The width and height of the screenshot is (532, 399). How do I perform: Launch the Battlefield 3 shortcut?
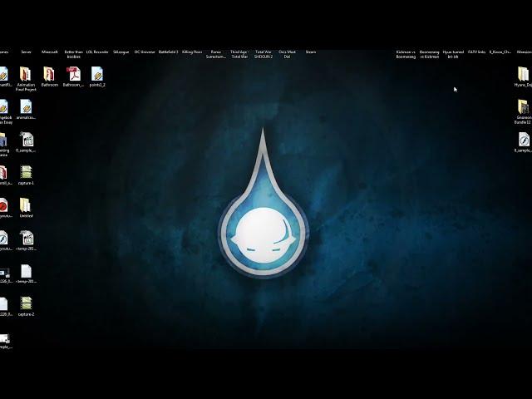pos(168,52)
